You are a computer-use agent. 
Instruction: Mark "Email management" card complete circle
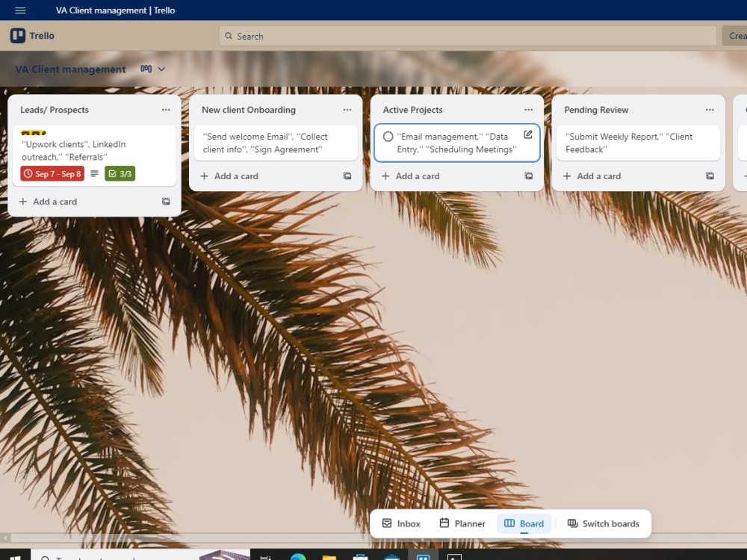(x=388, y=137)
